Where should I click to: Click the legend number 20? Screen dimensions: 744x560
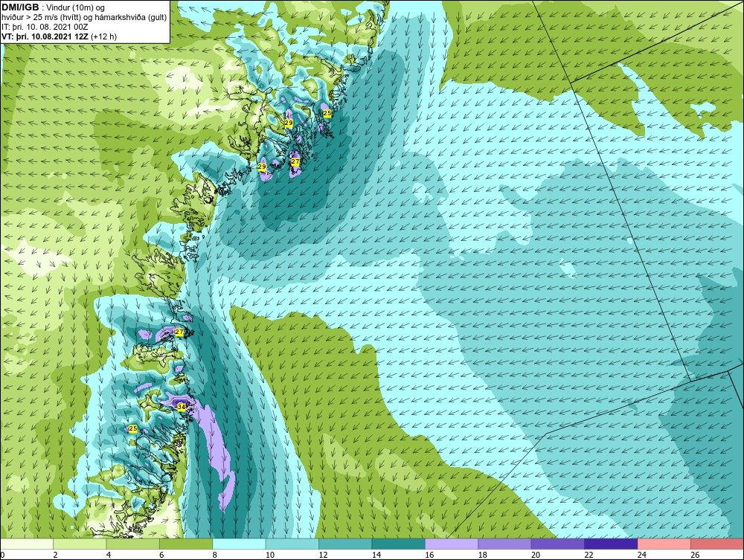[536, 555]
